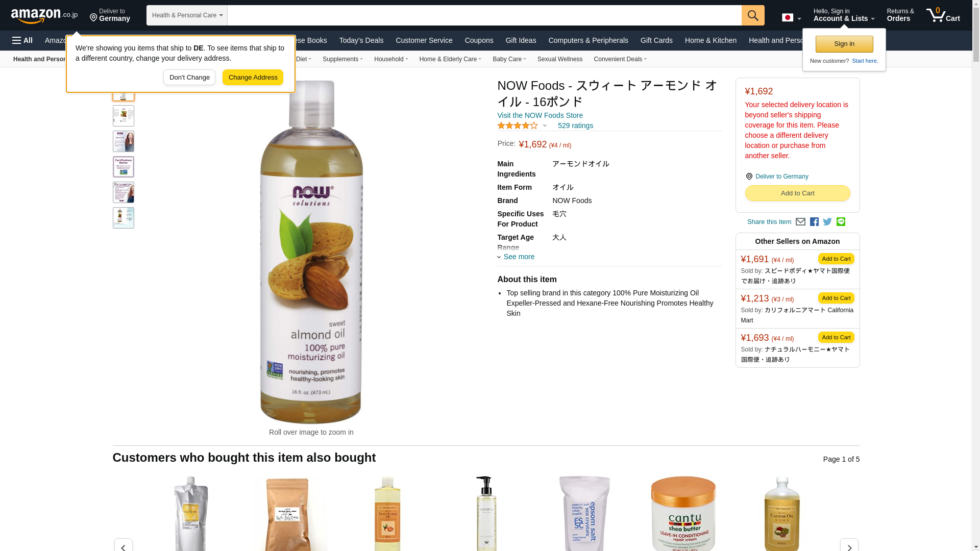980x551 pixels.
Task: Open Today's Deals nav item
Action: pyautogui.click(x=361, y=40)
